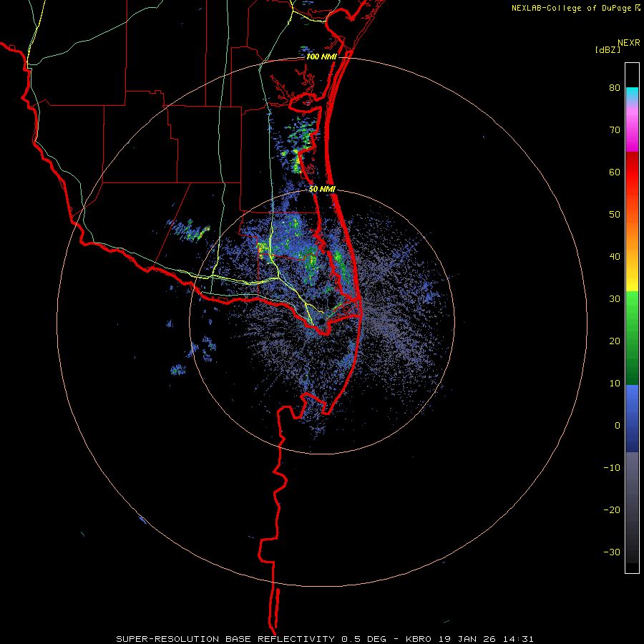Click the -10 dBZ scale value
This screenshot has height=644, width=644.
coord(612,467)
